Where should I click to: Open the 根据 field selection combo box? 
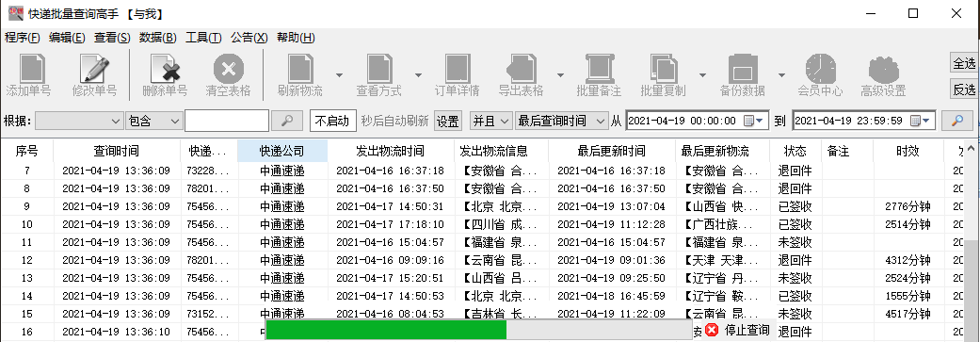click(79, 121)
